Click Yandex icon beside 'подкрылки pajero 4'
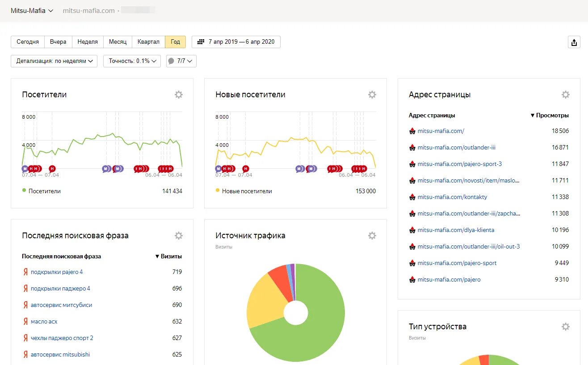The width and height of the screenshot is (588, 365). click(25, 272)
